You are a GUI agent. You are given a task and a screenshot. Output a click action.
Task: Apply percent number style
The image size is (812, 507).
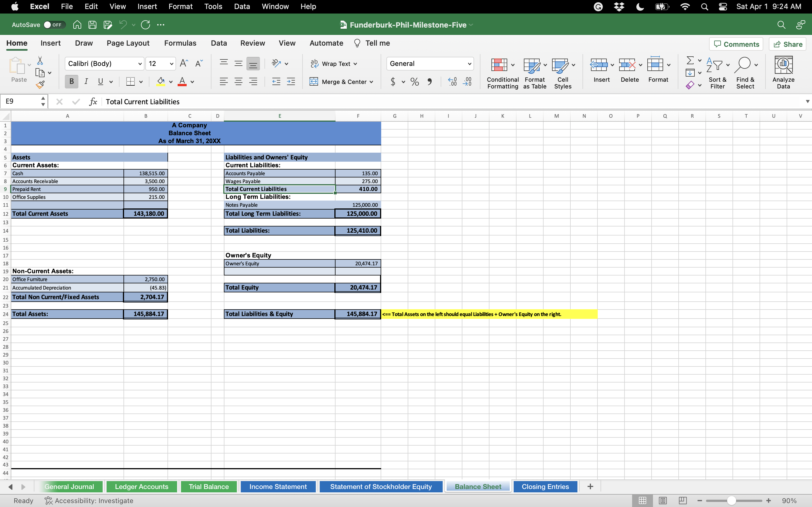click(x=415, y=81)
